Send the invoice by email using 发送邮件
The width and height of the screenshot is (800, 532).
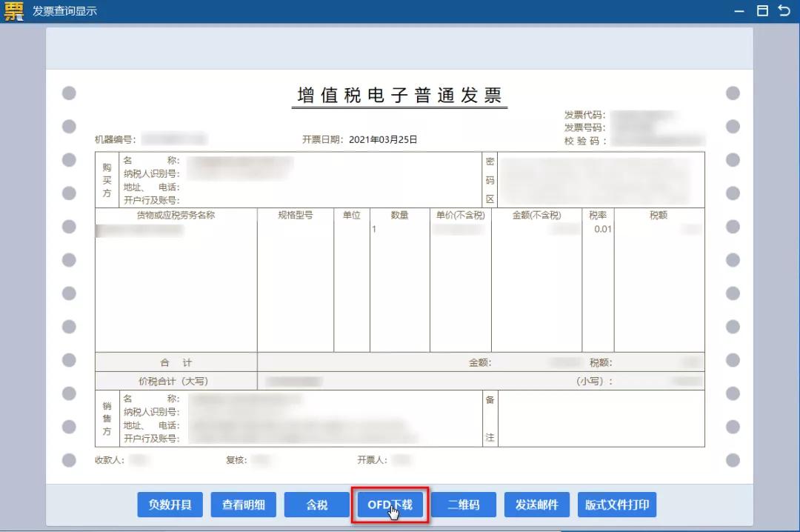(x=536, y=505)
